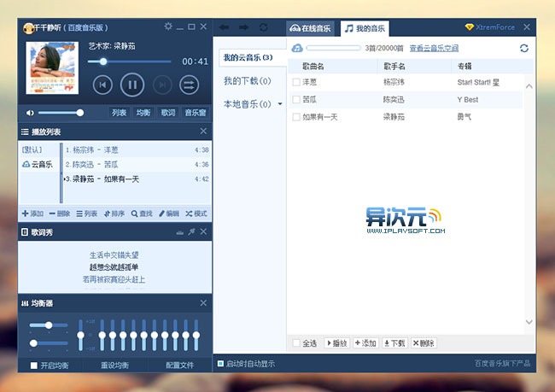
Task: Open 我的云音乐 (3) section
Action: point(252,57)
